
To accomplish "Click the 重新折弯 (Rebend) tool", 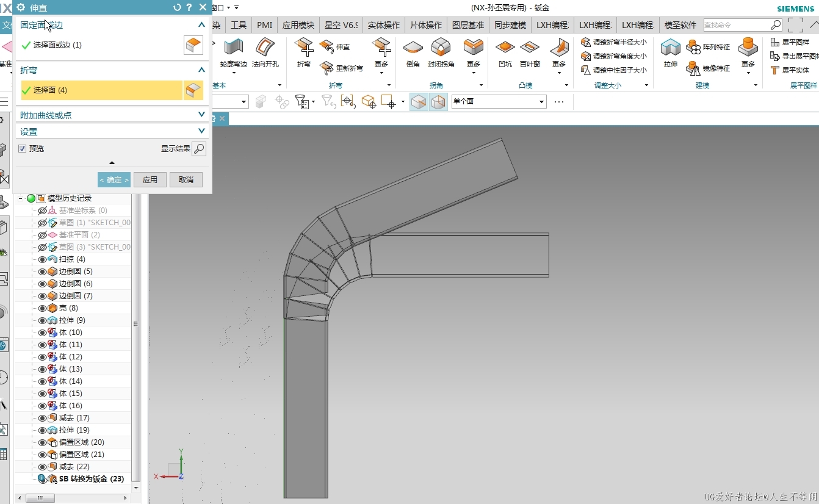I will (342, 68).
